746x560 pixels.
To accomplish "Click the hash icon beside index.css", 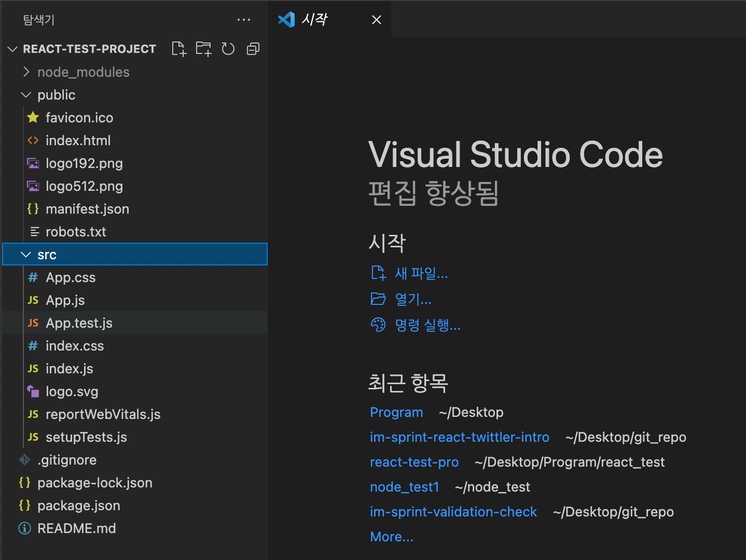I will [x=33, y=346].
